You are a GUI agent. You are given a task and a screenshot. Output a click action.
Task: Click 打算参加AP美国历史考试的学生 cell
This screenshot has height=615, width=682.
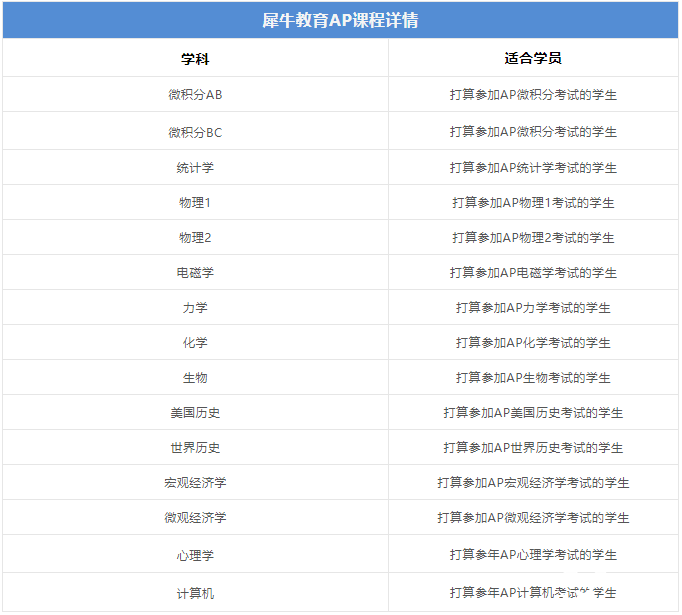point(533,412)
